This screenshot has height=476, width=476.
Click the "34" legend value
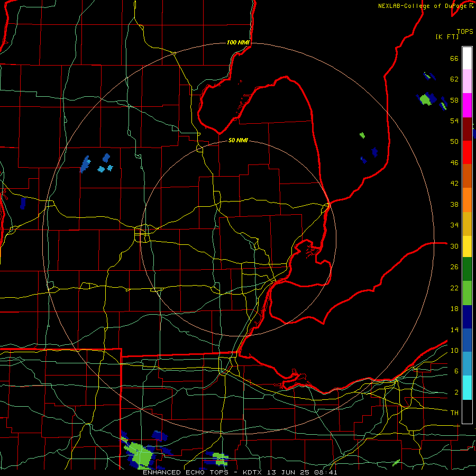[454, 225]
